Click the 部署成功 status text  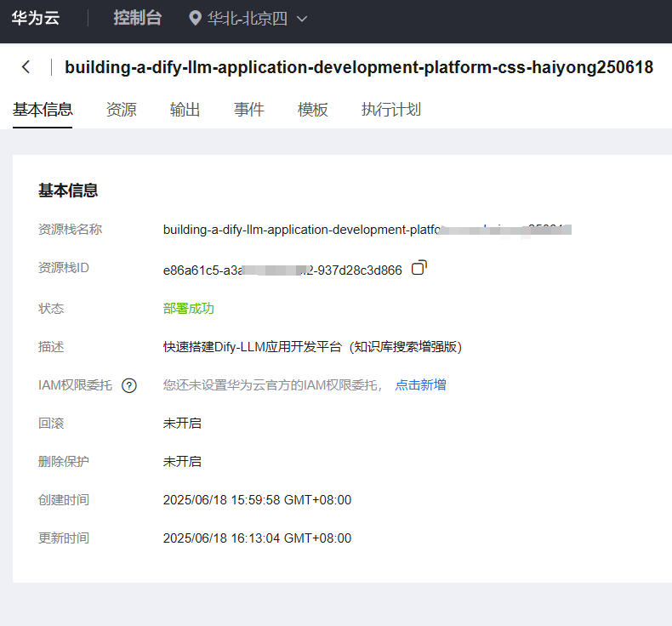(x=188, y=309)
